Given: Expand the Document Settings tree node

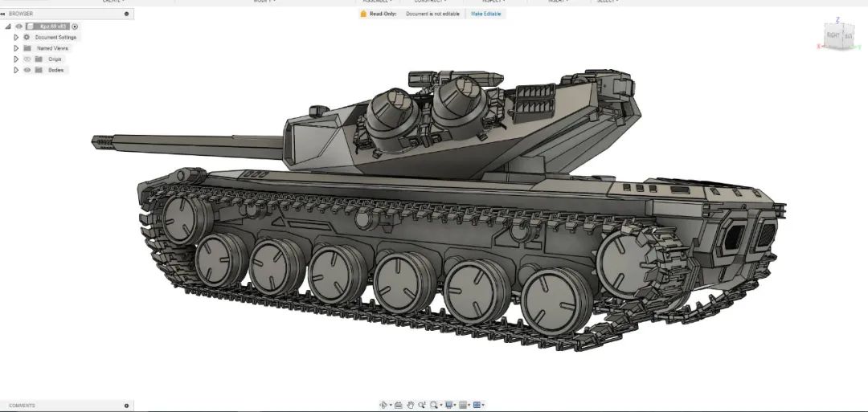Looking at the screenshot, I should coord(16,38).
